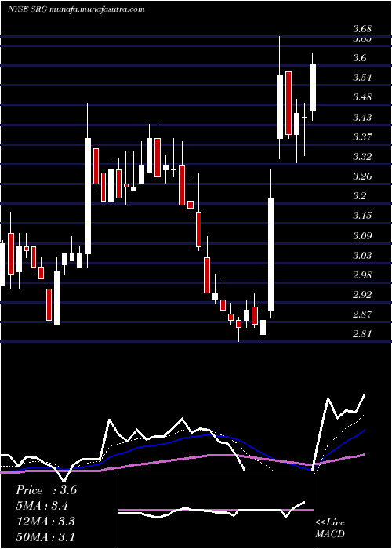
Task: Click the 3.48 price axis label
Action: [x=362, y=97]
